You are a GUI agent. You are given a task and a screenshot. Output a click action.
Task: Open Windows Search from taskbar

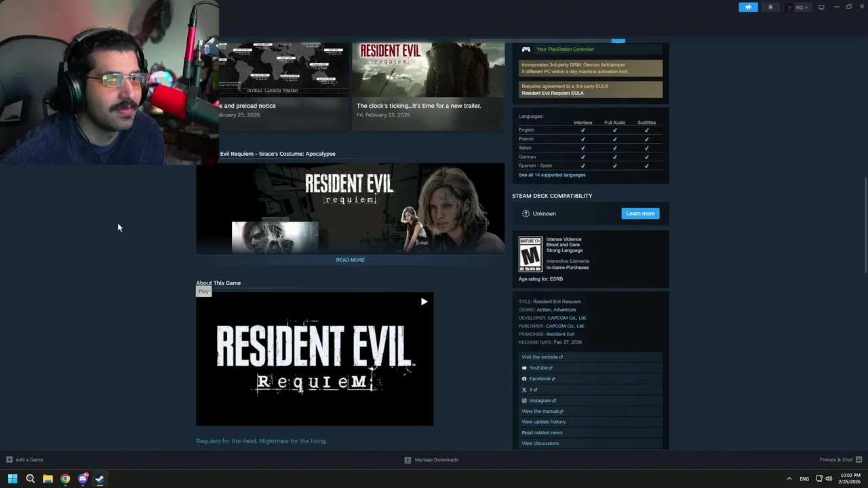tap(30, 479)
